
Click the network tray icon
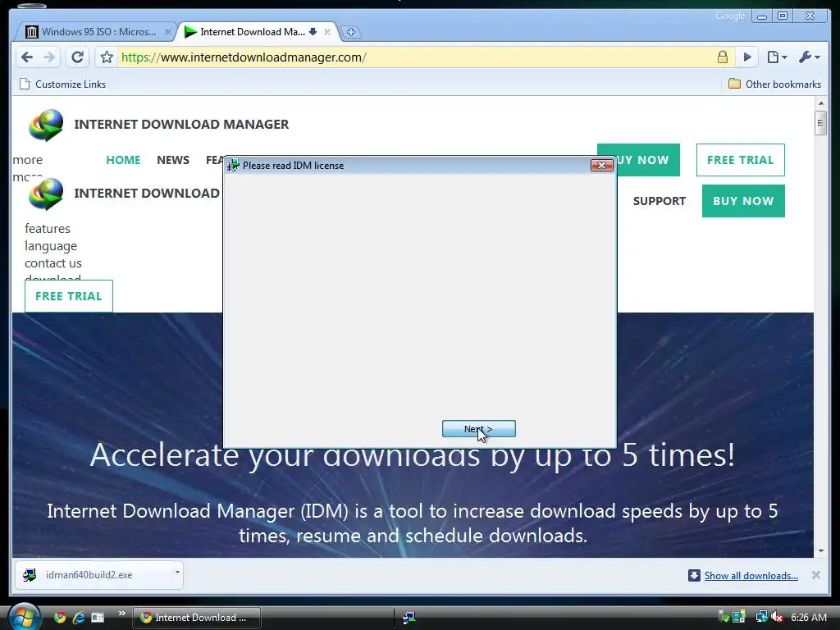tap(760, 617)
